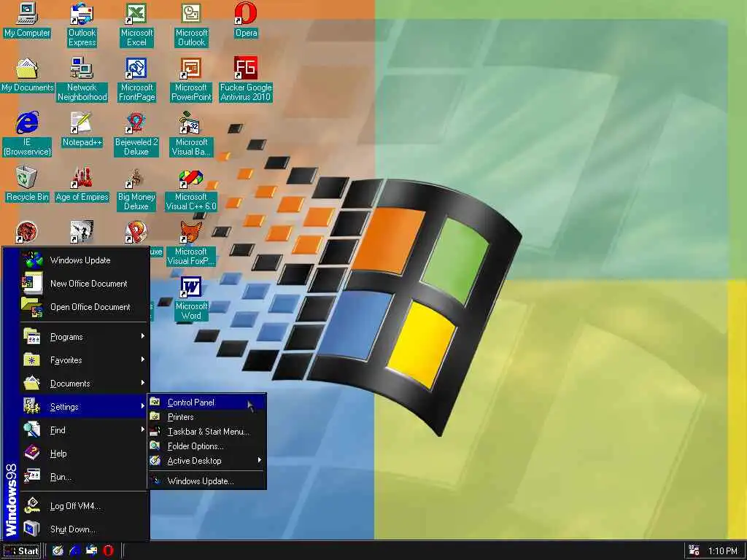Select the Recycle Bin icon
This screenshot has width=747, height=560.
[x=27, y=184]
